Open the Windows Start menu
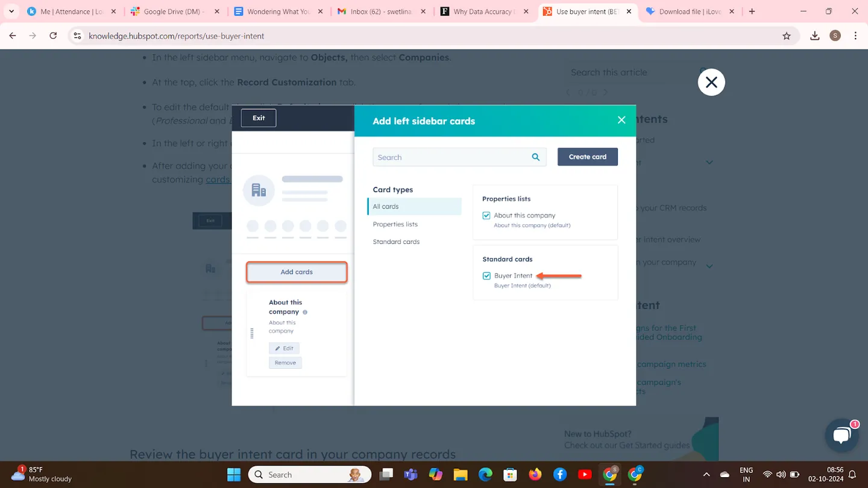The height and width of the screenshot is (488, 868). click(234, 475)
